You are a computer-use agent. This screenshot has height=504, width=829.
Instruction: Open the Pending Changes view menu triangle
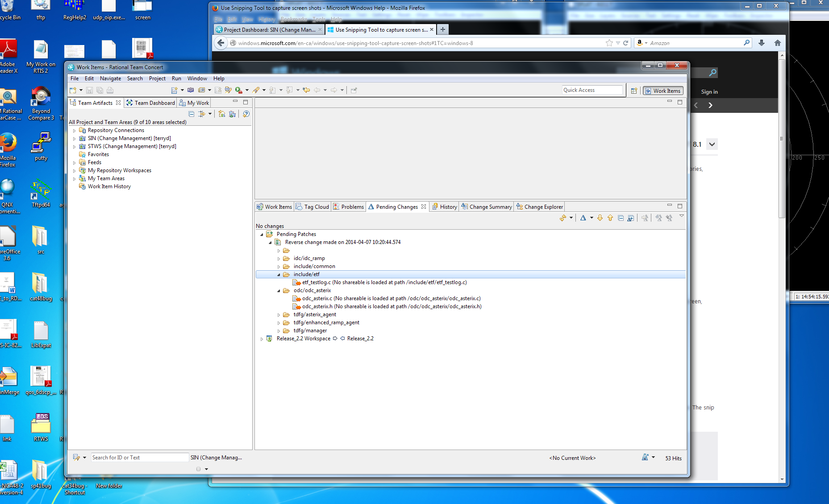(682, 216)
